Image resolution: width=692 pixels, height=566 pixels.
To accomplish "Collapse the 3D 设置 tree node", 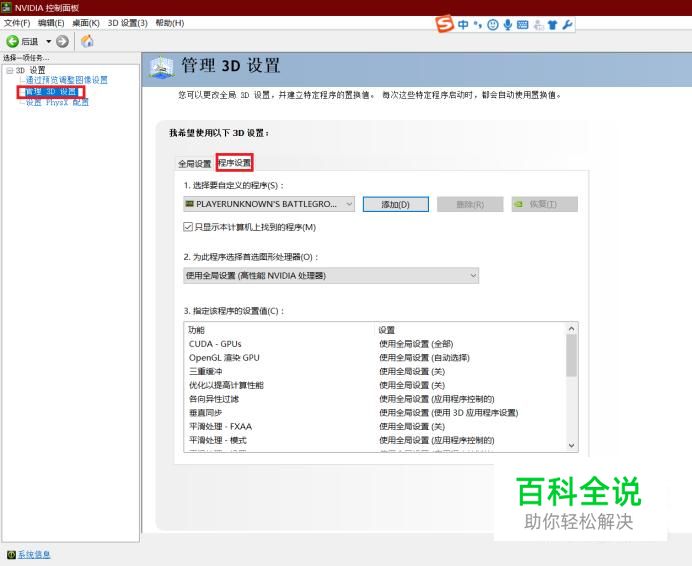I will coord(10,70).
